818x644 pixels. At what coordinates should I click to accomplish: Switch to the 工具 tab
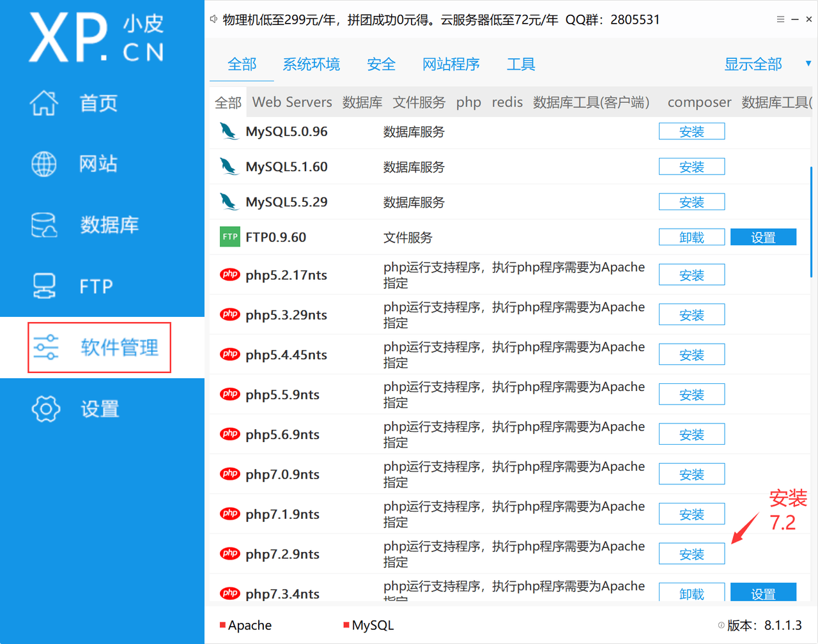[521, 64]
